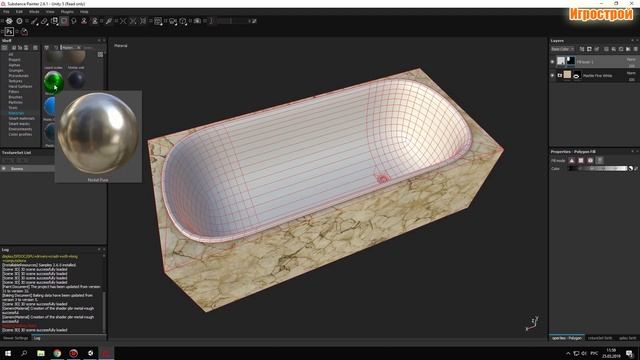Hide the Fill layer 1 visibility eye

552,62
